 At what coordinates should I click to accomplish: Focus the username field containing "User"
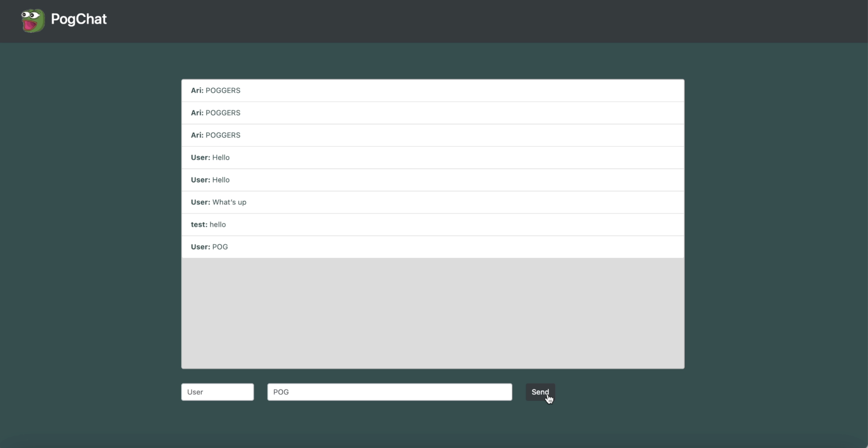pyautogui.click(x=217, y=392)
